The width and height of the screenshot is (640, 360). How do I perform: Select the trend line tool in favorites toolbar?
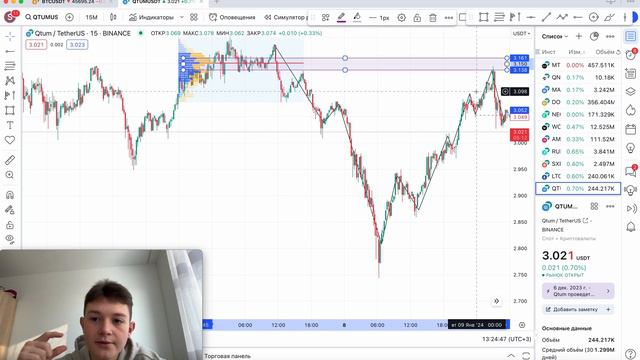coord(547,17)
